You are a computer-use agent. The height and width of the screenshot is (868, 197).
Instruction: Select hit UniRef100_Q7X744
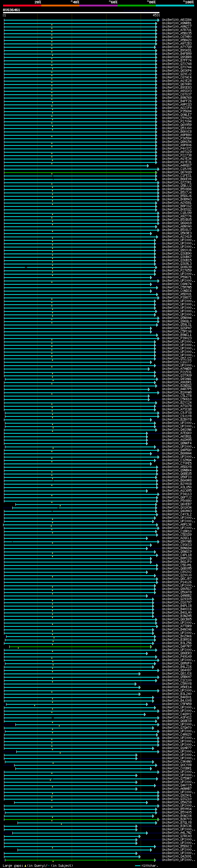click(177, 67)
